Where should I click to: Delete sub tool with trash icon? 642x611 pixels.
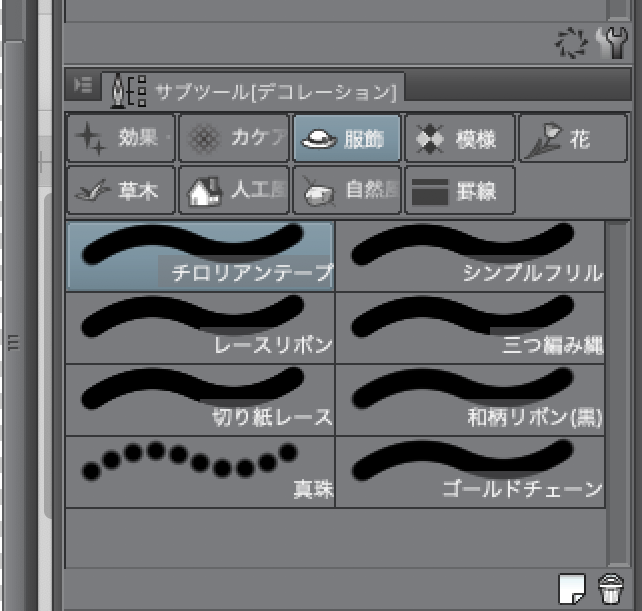(x=609, y=589)
